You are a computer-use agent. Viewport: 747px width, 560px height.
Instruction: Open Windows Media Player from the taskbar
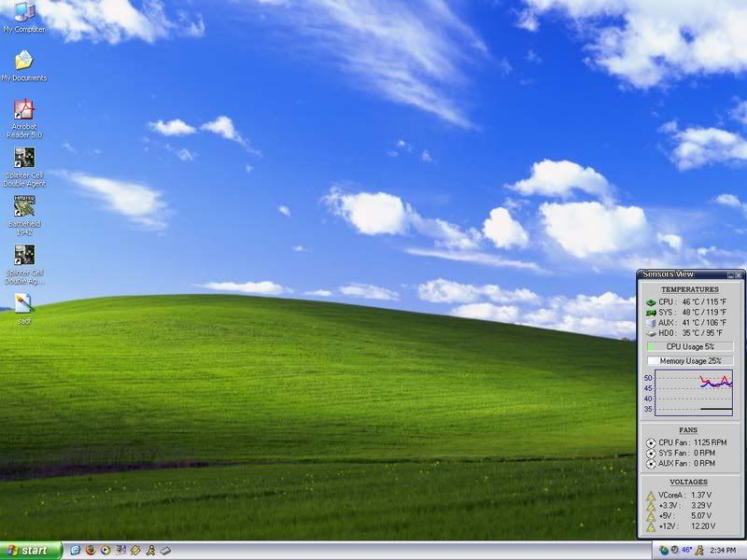(106, 550)
